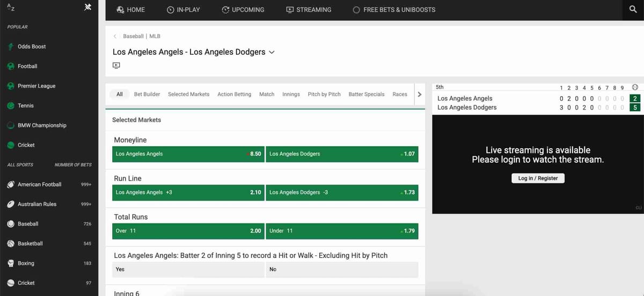
Task: Click the scoreboard total runs baseball icon
Action: pos(635,88)
